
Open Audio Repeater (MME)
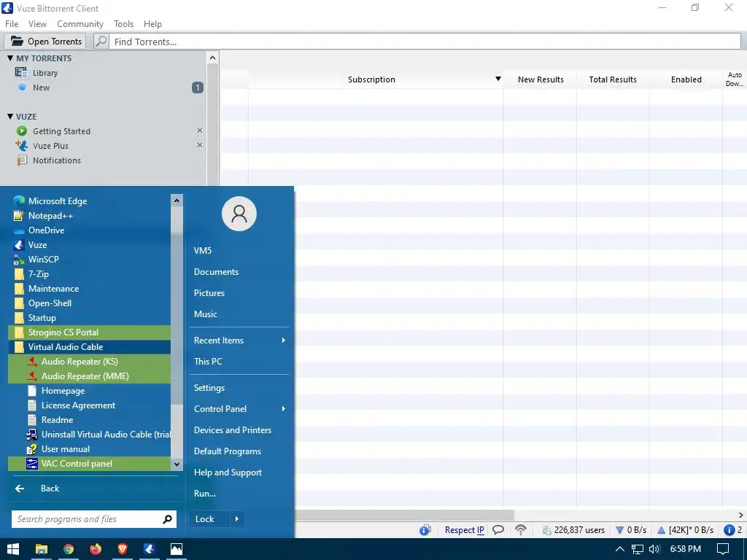coord(89,376)
